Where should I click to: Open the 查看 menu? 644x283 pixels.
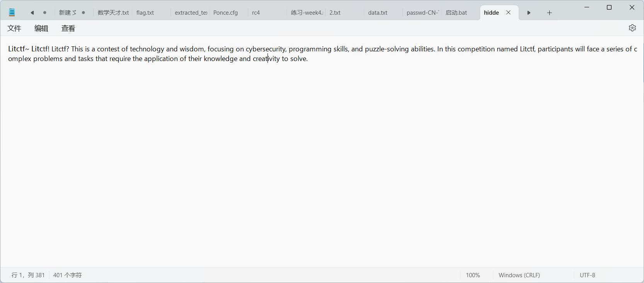click(x=68, y=28)
